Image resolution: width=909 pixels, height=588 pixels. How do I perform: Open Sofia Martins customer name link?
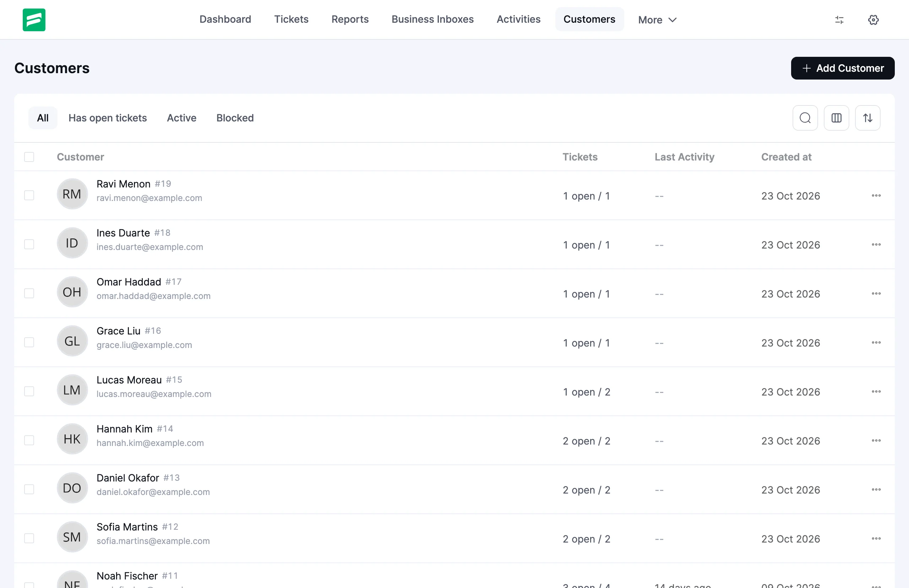tap(127, 527)
